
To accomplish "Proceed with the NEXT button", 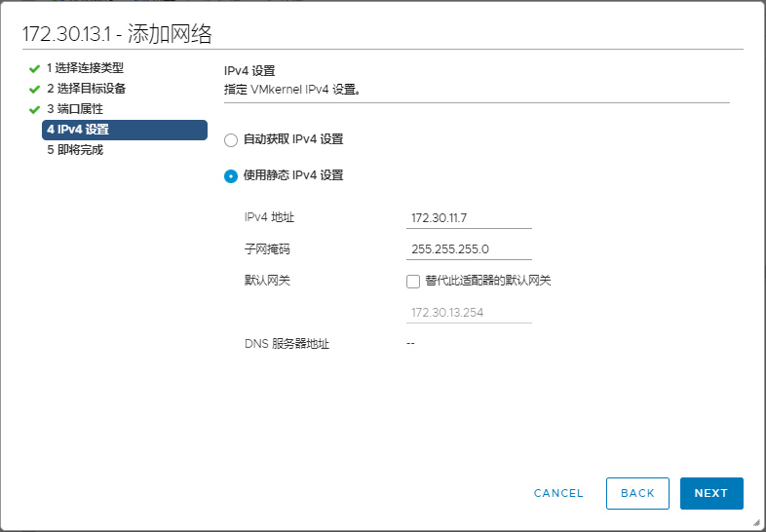I will coord(711,493).
